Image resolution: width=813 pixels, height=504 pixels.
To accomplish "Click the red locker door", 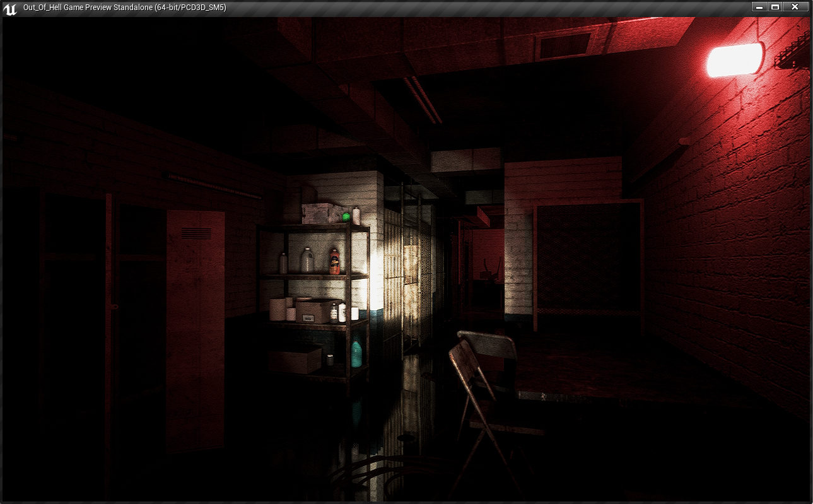I will pyautogui.click(x=195, y=328).
